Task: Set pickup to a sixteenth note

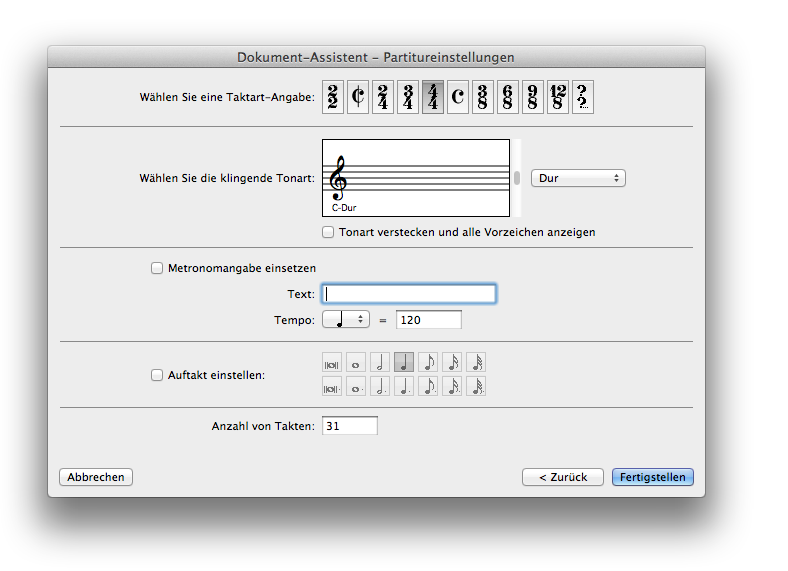Action: pyautogui.click(x=452, y=362)
